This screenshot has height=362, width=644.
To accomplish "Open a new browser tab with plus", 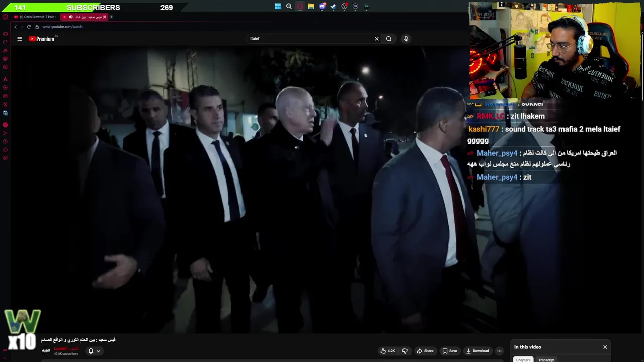I will pos(111,17).
